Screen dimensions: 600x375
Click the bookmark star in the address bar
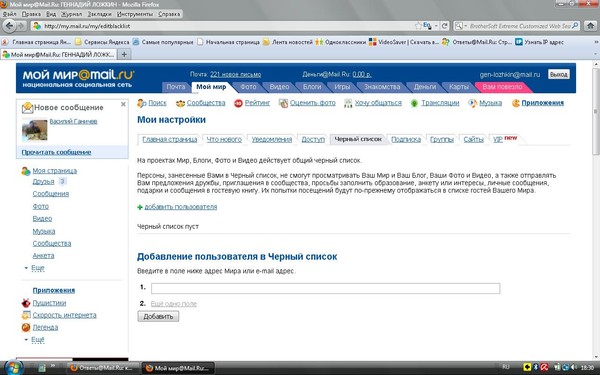coord(418,26)
